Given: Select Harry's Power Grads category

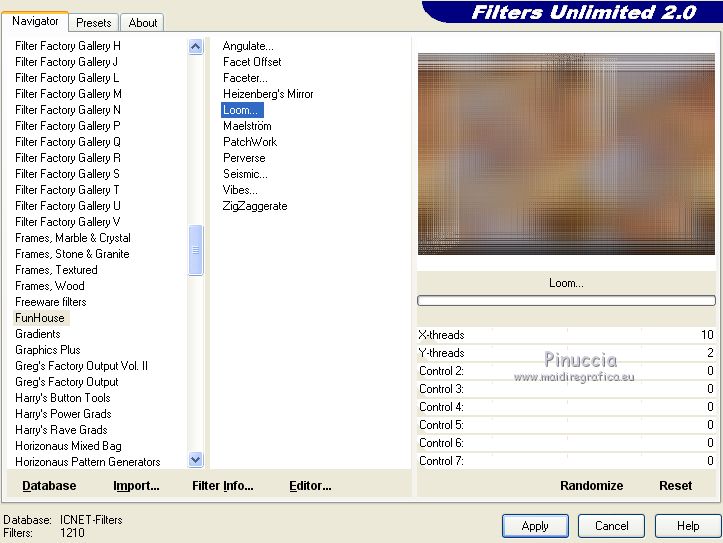Looking at the screenshot, I should (x=63, y=414).
